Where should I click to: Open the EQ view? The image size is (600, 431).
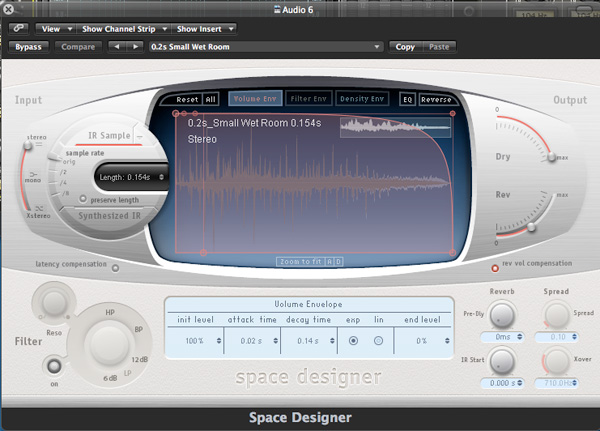pos(408,100)
